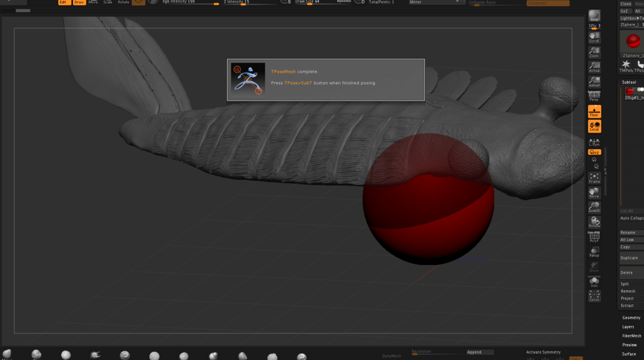Viewport: 644px width, 360px height.
Task: Pick the spiky brush icon in bottom shelf
Action: click(96, 355)
